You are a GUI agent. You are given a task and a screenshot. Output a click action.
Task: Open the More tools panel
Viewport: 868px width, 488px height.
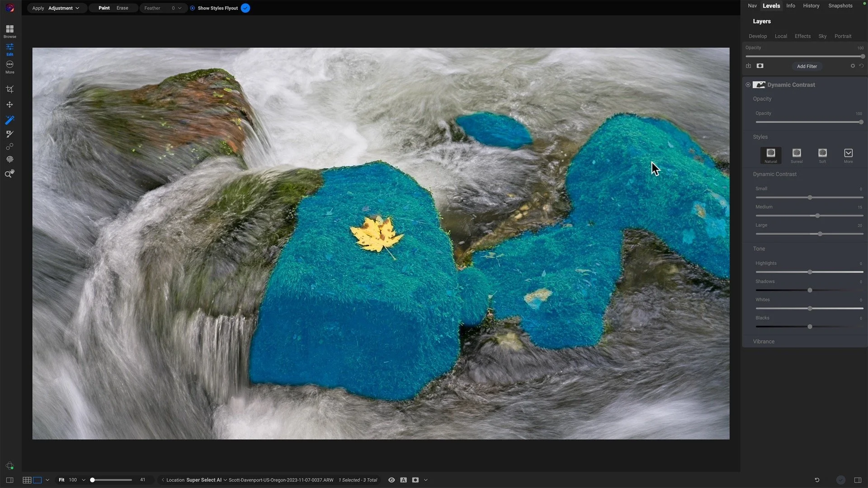click(9, 66)
